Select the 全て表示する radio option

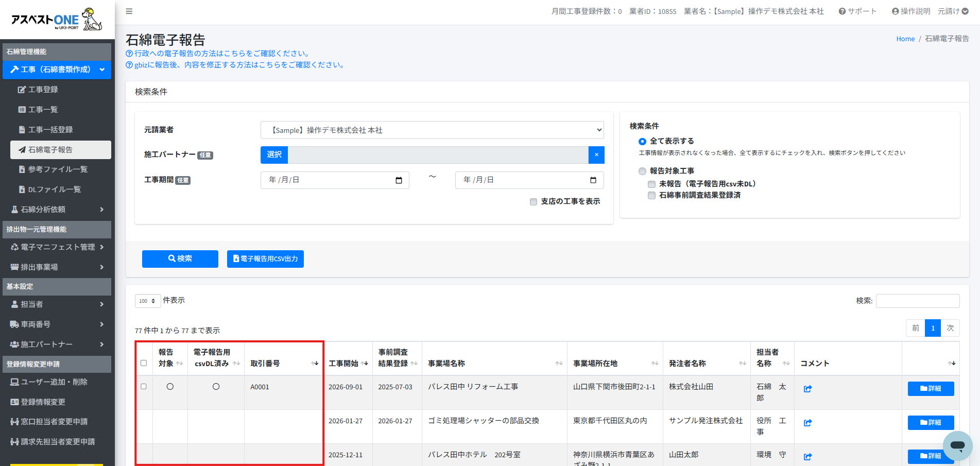click(642, 142)
